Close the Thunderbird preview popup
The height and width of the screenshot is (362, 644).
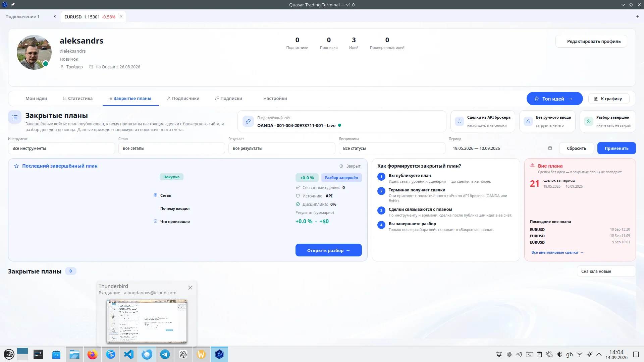(190, 288)
